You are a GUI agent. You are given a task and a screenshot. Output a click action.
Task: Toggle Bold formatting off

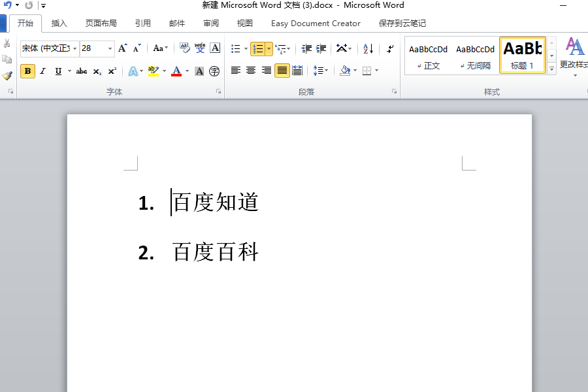[x=27, y=71]
